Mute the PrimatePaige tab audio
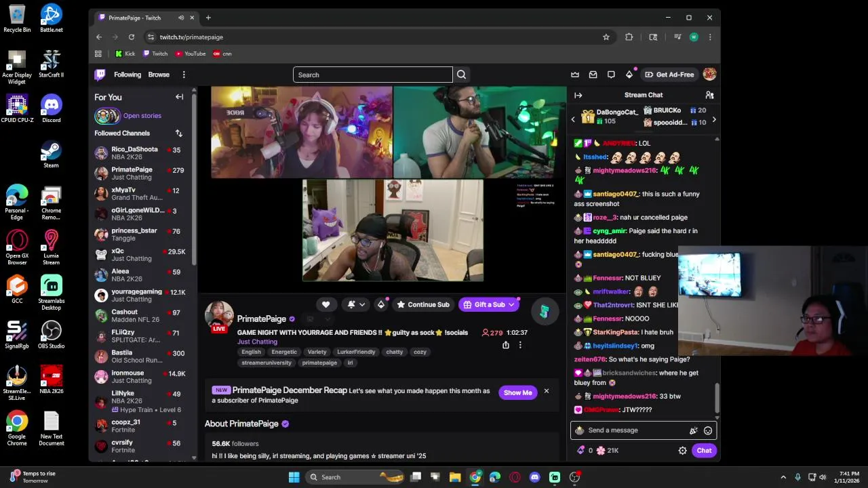 [x=181, y=18]
